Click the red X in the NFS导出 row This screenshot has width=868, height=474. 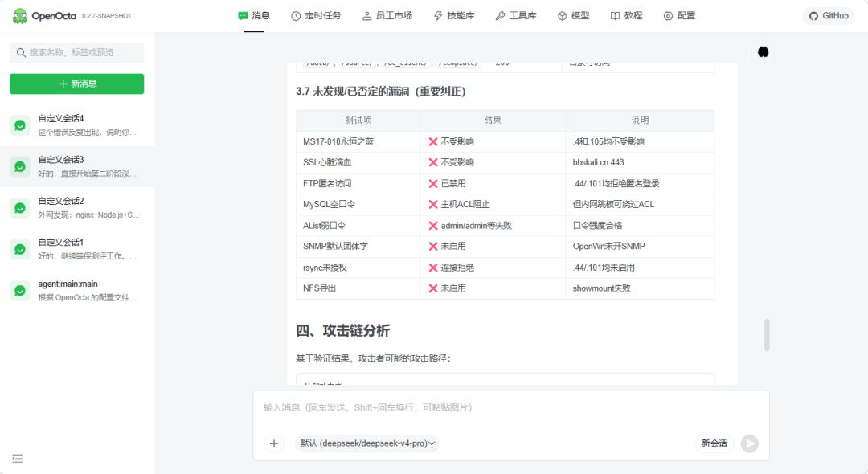click(433, 288)
